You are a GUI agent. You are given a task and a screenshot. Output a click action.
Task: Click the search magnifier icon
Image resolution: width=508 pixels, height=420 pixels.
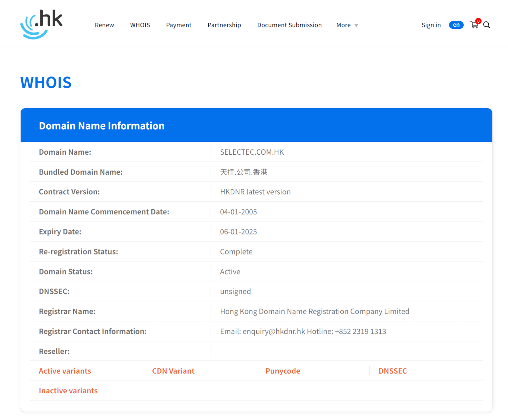(x=487, y=25)
